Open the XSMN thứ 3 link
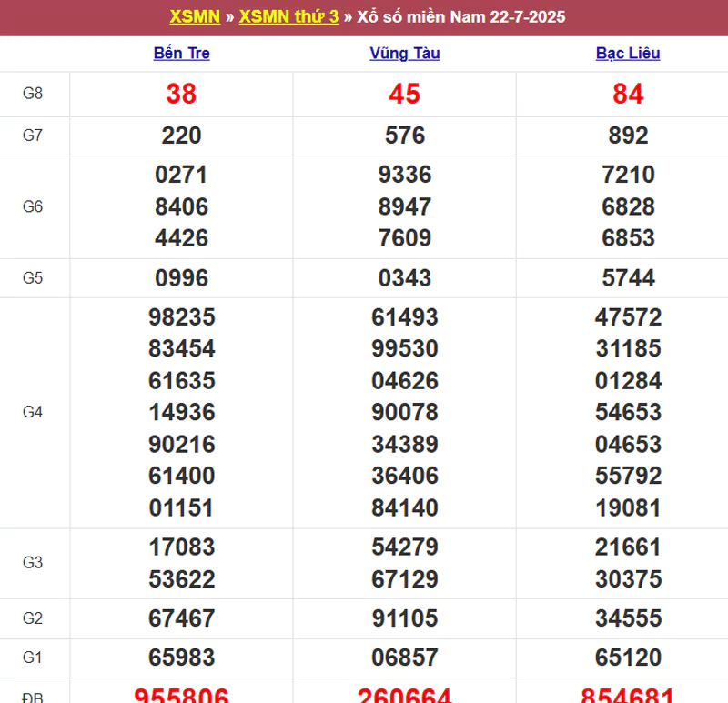728x703 pixels. 288,16
